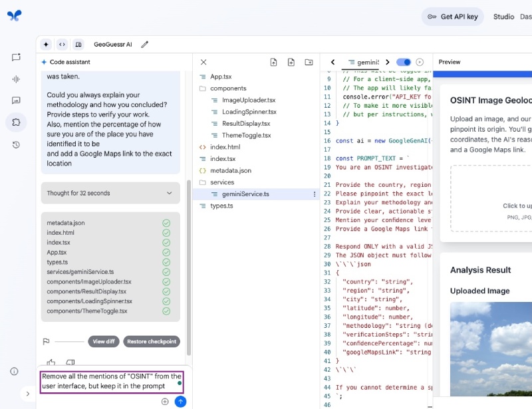
Task: Select the Build panel icon in left sidebar
Action: pyautogui.click(x=16, y=121)
